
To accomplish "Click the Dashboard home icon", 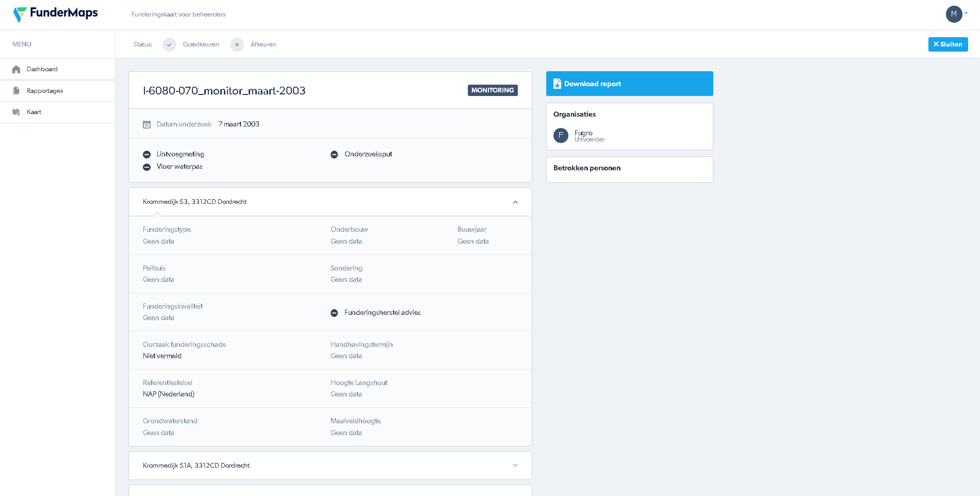I will tap(17, 69).
